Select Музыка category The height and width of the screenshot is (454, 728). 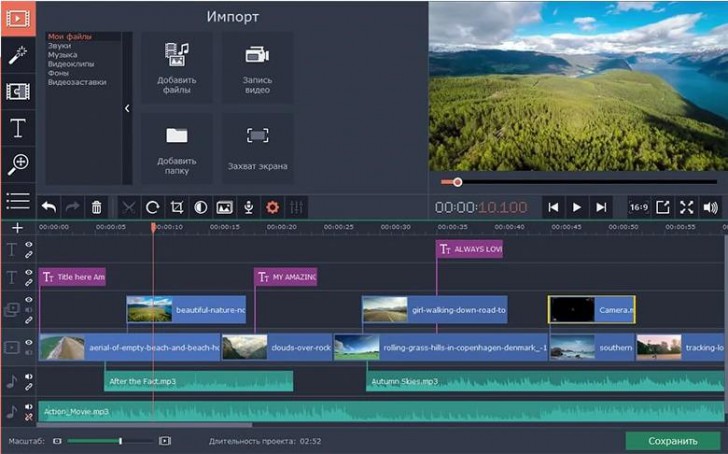(63, 55)
